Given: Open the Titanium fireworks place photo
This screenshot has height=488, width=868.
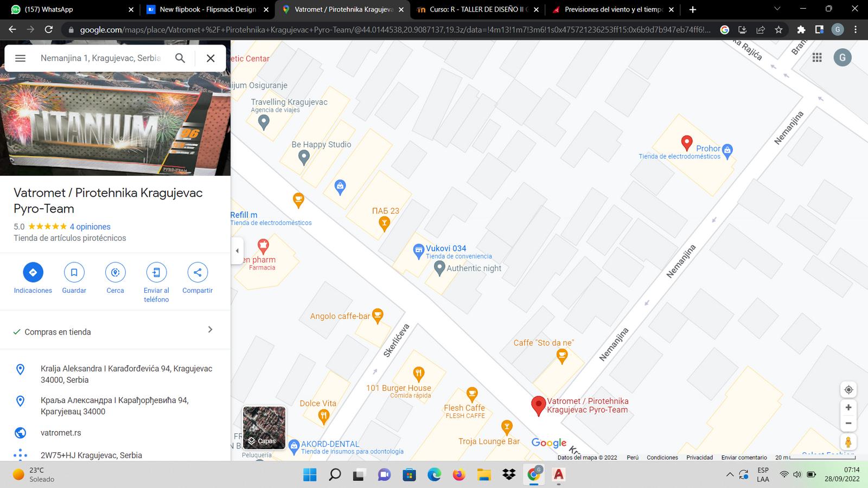Looking at the screenshot, I should coord(115,124).
